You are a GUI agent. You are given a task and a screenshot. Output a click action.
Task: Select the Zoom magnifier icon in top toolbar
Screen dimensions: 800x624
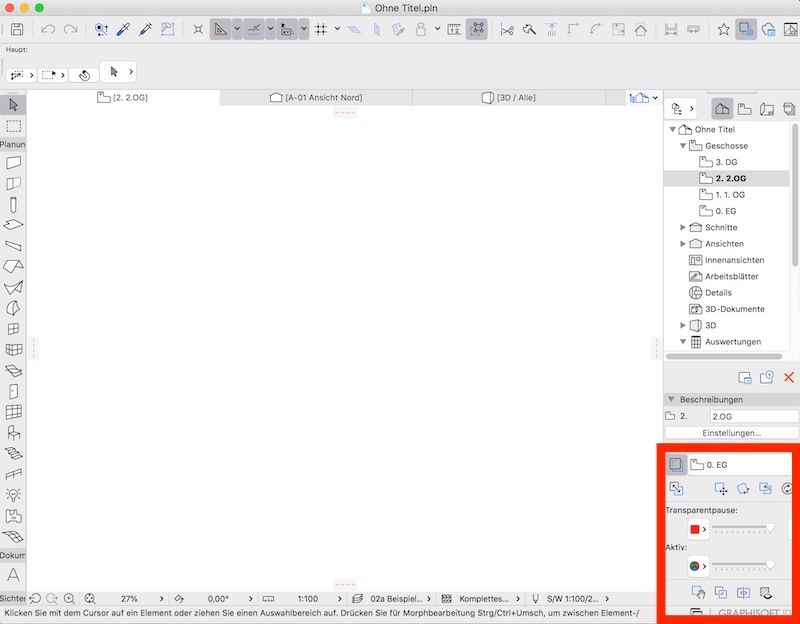tap(100, 31)
